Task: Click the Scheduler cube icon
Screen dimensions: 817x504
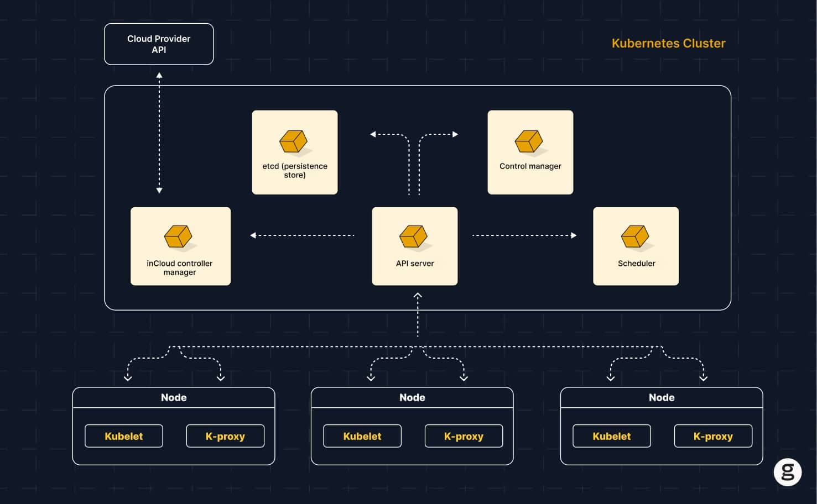Action: coord(635,237)
